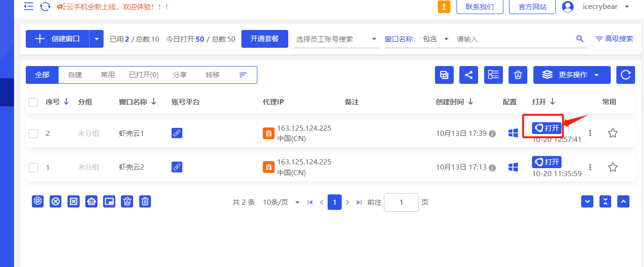The image size is (644, 267).
Task: Toggle the select-all checkbox in table header
Action: coord(33,102)
